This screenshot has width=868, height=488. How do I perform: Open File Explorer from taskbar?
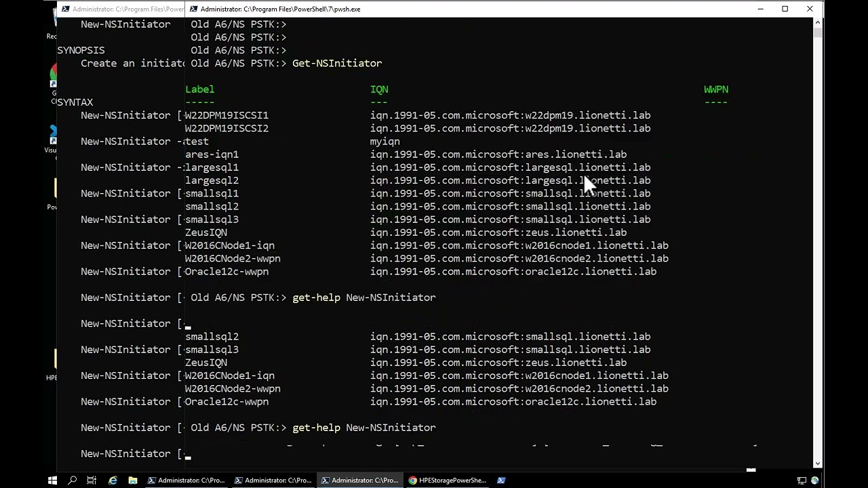133,480
